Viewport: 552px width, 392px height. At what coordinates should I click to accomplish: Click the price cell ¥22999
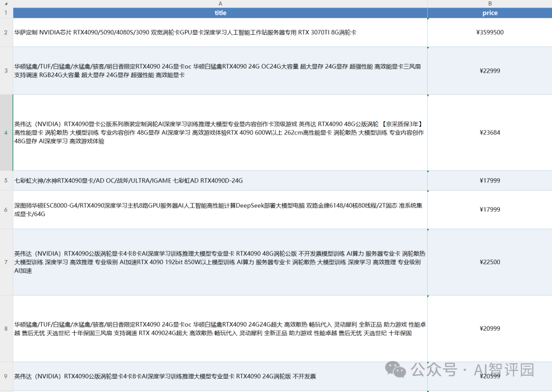coord(490,71)
